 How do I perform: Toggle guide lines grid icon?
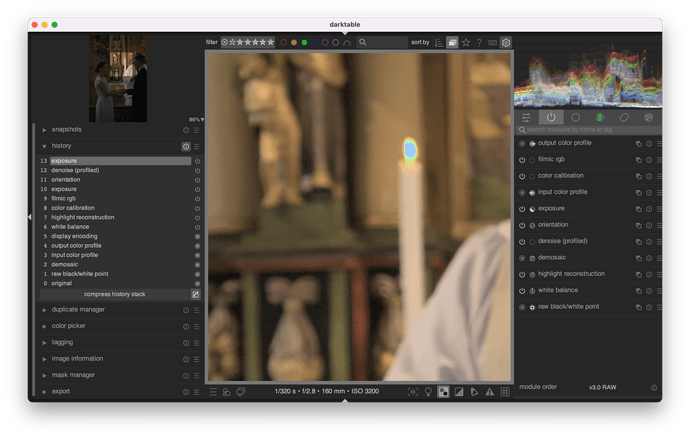click(x=505, y=392)
